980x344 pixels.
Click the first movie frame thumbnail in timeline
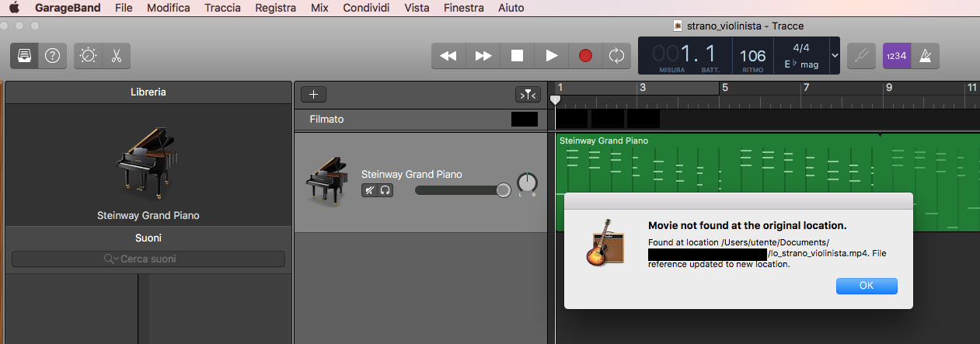(x=572, y=119)
